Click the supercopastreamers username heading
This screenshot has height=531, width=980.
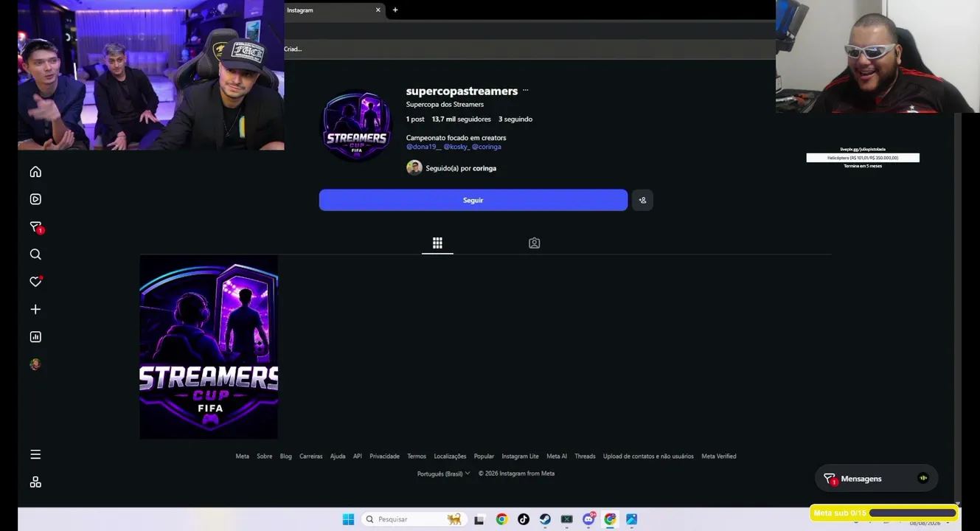pos(462,91)
